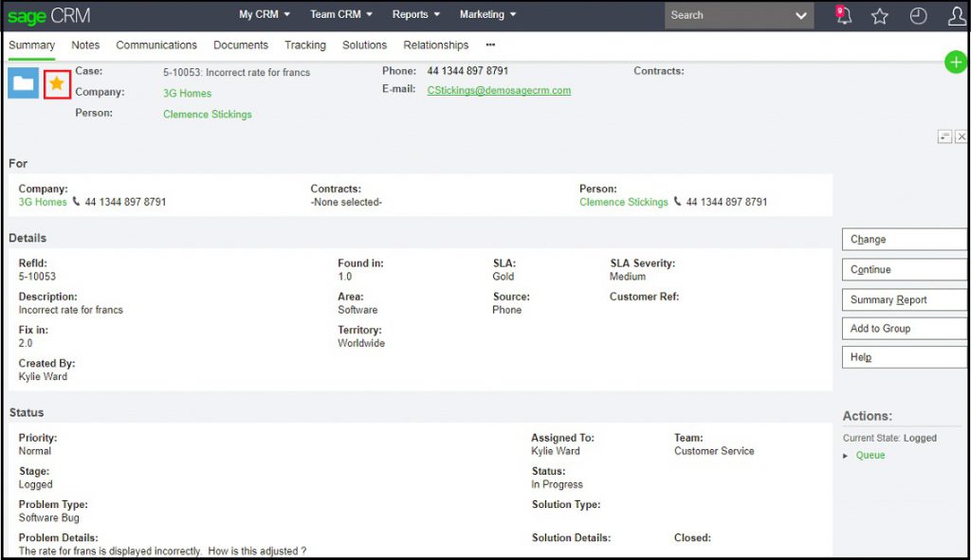971x560 pixels.
Task: Open the Solutions tab
Action: click(364, 45)
